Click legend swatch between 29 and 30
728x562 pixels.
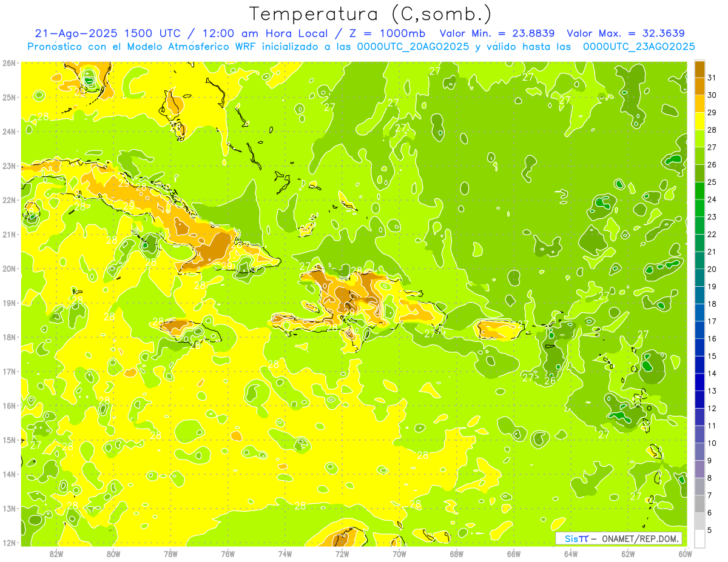[x=699, y=104]
